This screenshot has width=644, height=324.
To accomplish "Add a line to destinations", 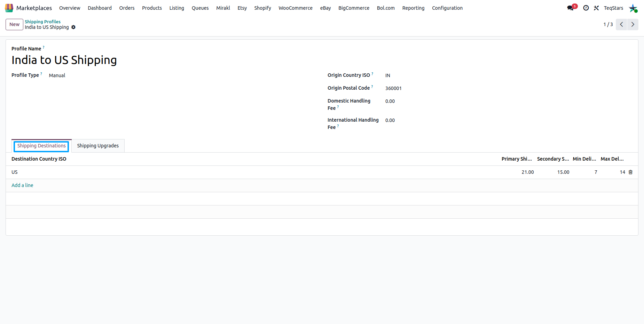I will coord(22,185).
